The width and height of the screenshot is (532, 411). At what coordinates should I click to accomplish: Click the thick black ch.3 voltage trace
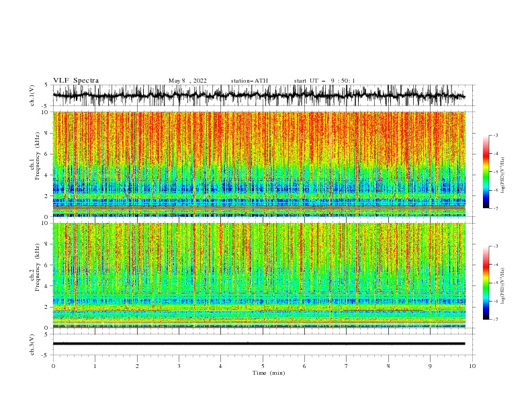[x=259, y=344]
